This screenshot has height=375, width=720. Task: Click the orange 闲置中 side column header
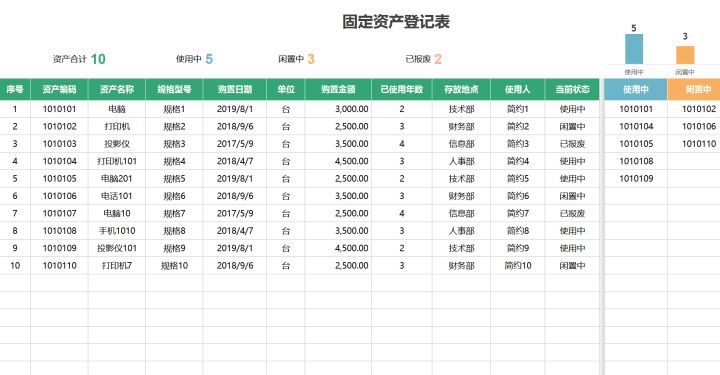click(694, 90)
